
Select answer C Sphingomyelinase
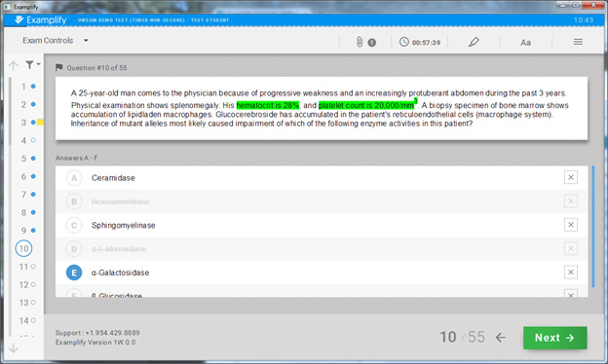[x=74, y=225]
